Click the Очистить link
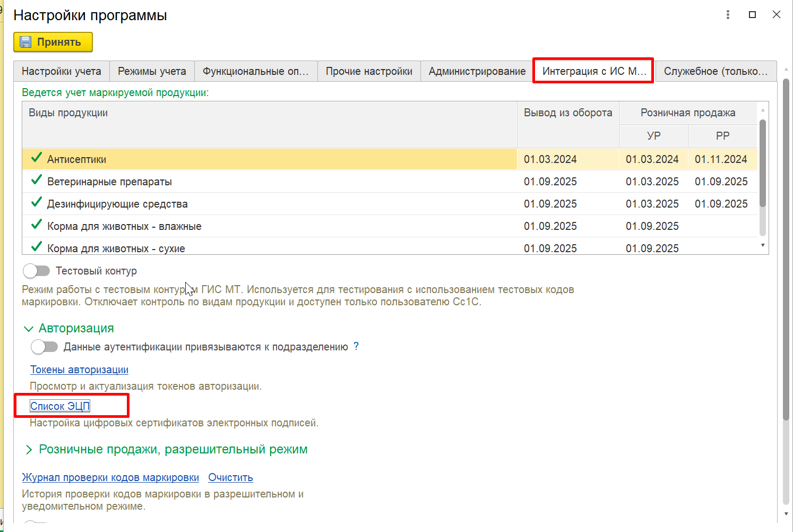The width and height of the screenshot is (793, 532). tap(230, 477)
